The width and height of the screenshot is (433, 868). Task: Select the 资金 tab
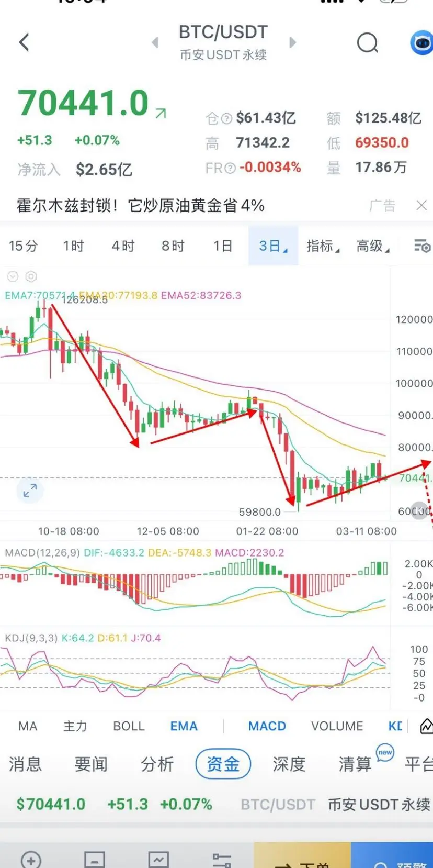pos(223,764)
